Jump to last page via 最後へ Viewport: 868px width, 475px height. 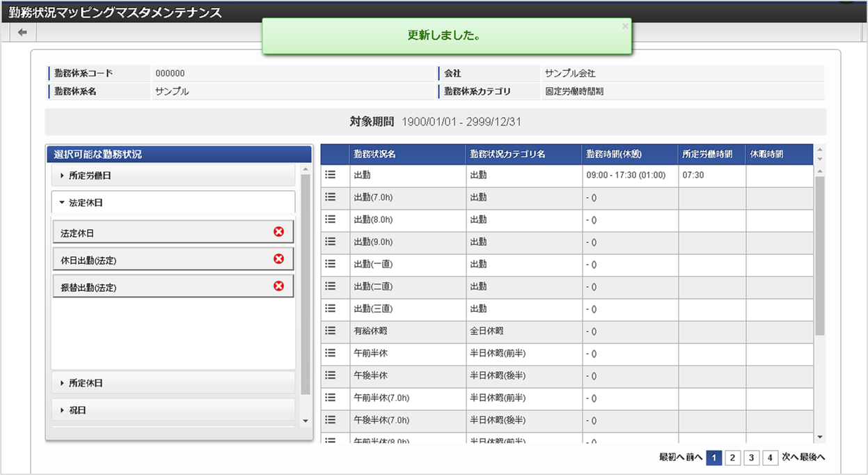point(812,458)
